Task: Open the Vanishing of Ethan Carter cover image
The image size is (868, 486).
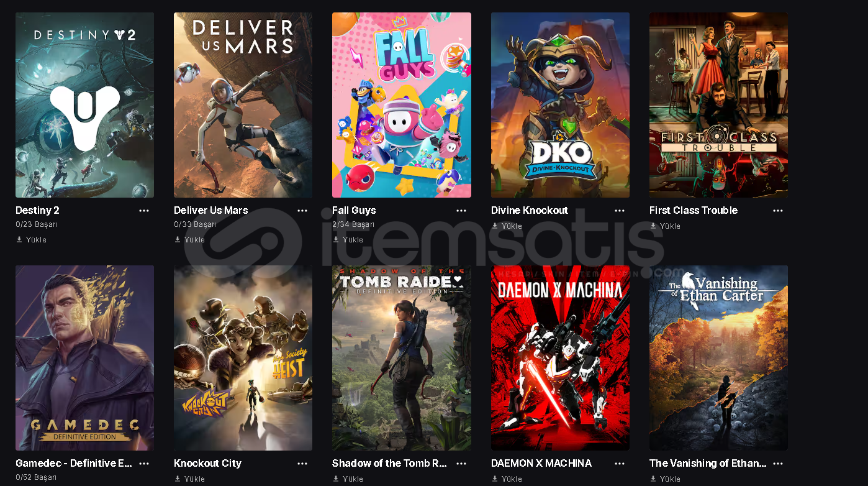Action: click(x=718, y=358)
